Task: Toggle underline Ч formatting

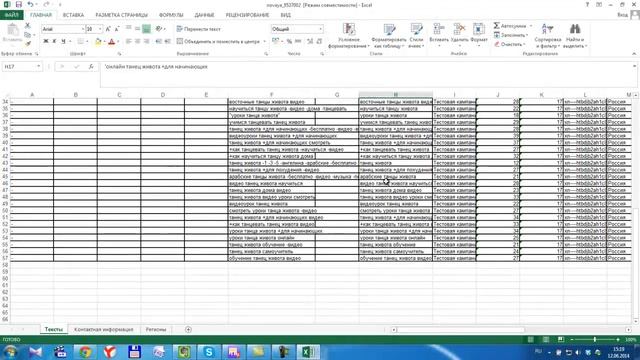Action: pyautogui.click(x=63, y=41)
